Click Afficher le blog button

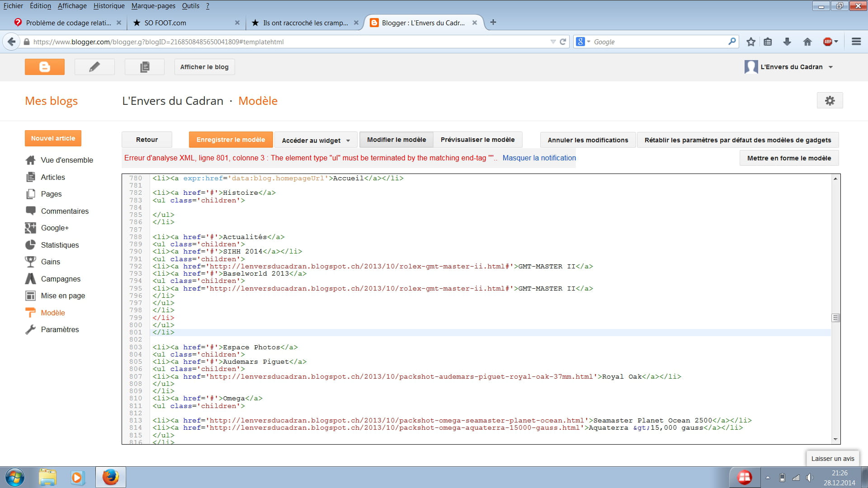204,67
